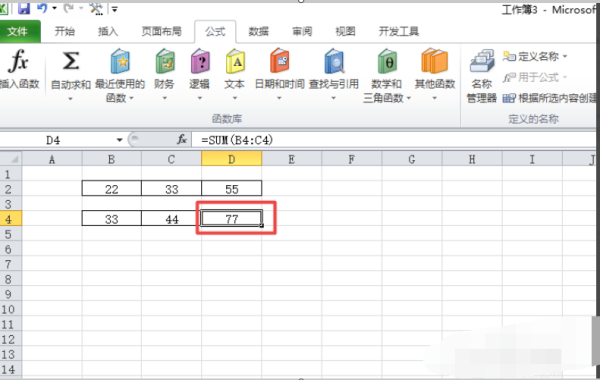This screenshot has width=600, height=380.
Task: Select cell C4 containing 44
Action: 171,219
